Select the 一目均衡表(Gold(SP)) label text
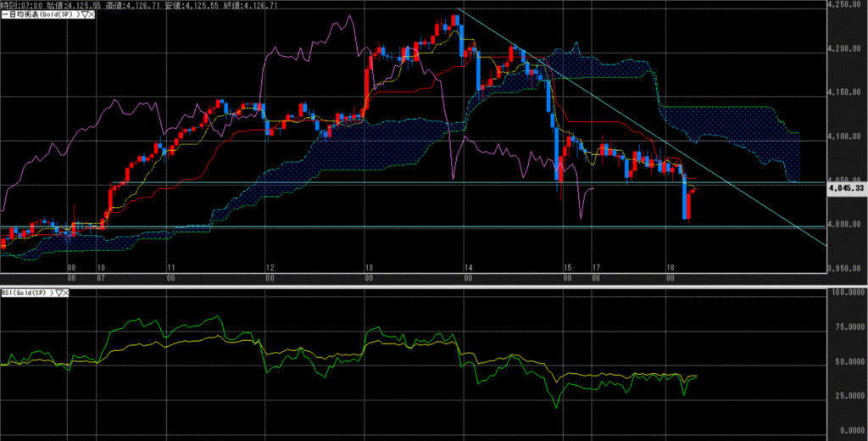This screenshot has width=868, height=441. (x=40, y=15)
